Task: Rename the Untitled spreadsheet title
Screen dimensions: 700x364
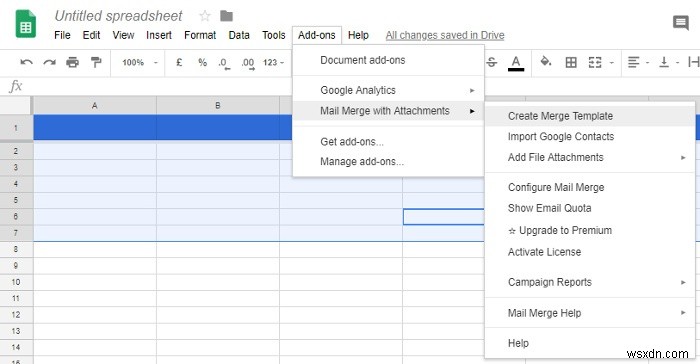Action: (x=118, y=16)
